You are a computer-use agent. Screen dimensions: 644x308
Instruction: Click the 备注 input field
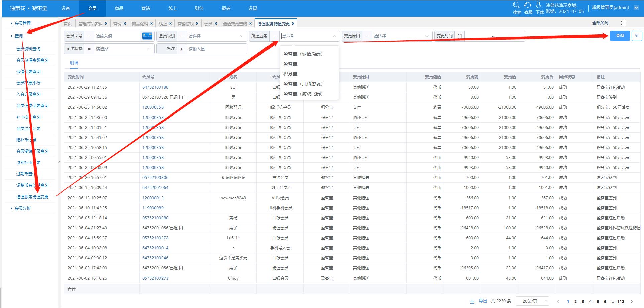click(217, 49)
